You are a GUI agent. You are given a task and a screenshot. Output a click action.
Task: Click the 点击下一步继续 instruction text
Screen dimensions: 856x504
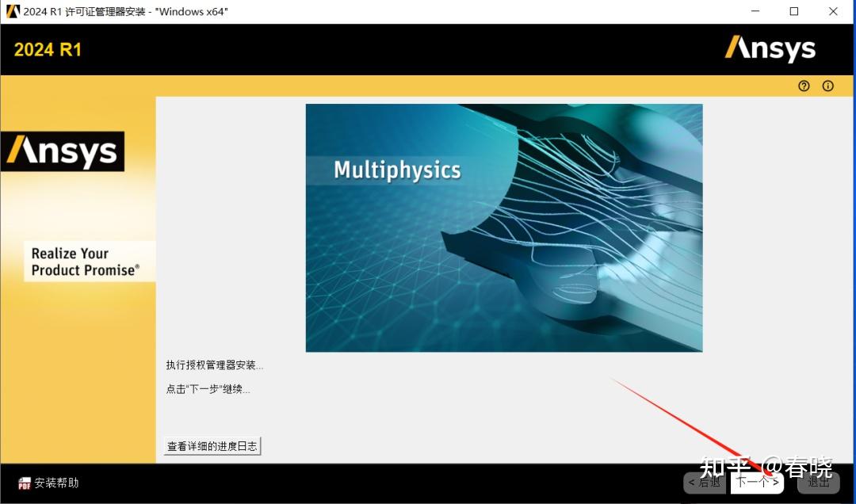click(208, 388)
